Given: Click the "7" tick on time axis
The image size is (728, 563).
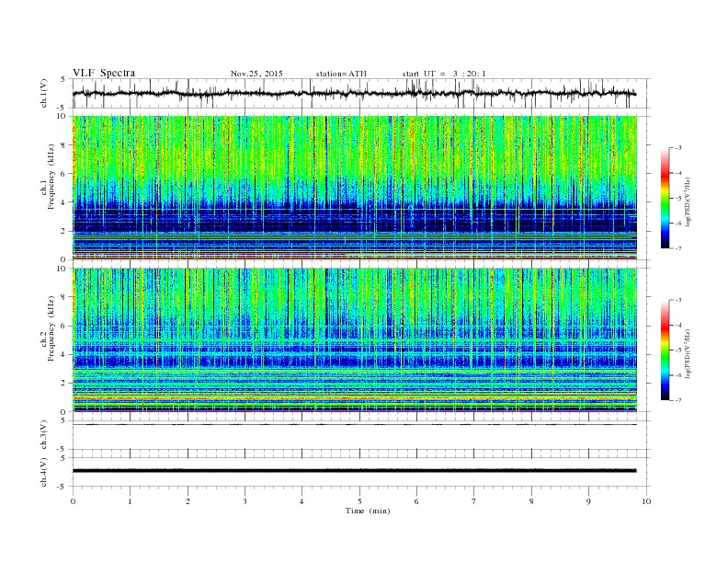Looking at the screenshot, I should [x=474, y=501].
